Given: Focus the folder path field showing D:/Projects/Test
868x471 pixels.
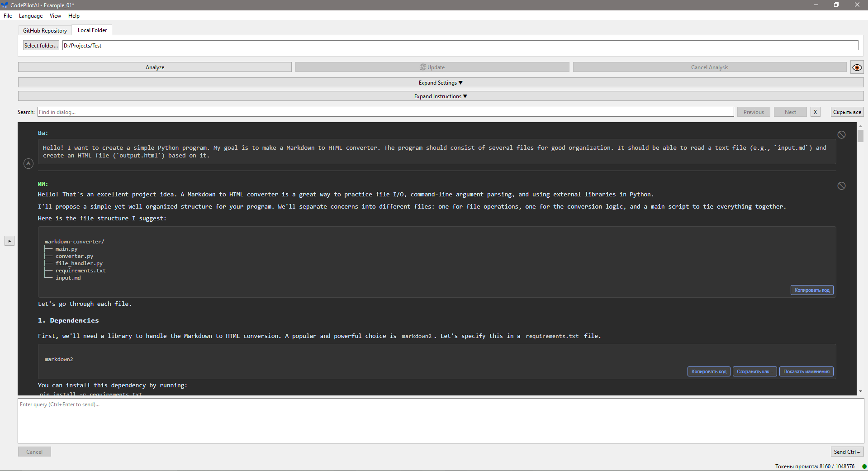Looking at the screenshot, I should pos(460,46).
